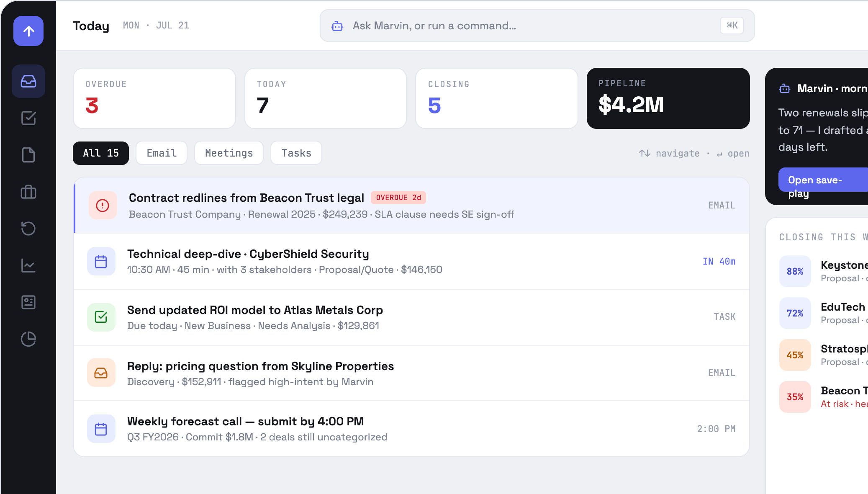868x494 pixels.
Task: Open the Overdue 3 stat card
Action: pos(154,98)
